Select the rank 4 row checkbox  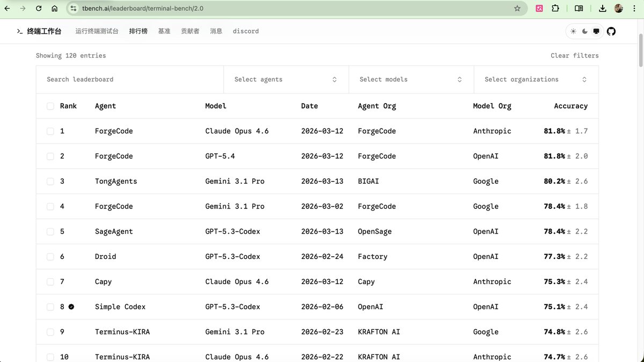(x=50, y=206)
